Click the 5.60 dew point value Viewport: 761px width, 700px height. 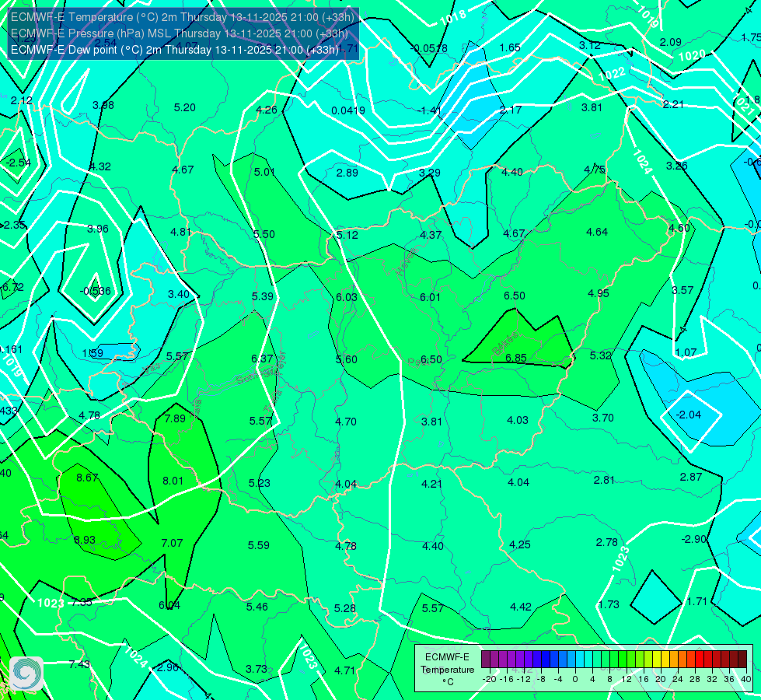(x=347, y=359)
